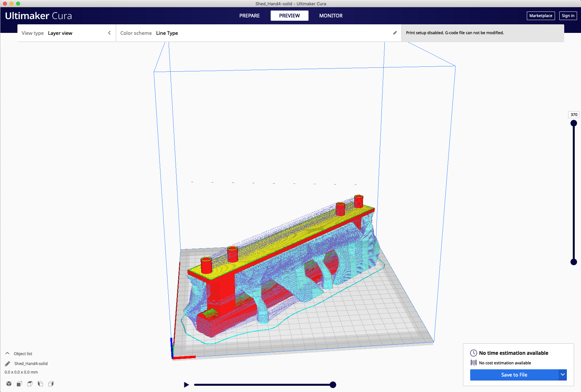
Task: Click the clock time estimation icon
Action: 473,353
